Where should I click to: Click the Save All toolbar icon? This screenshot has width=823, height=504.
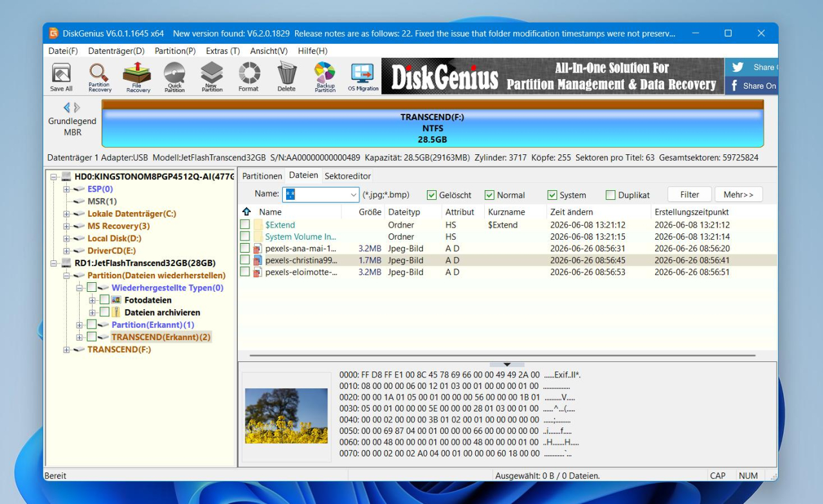[x=61, y=77]
